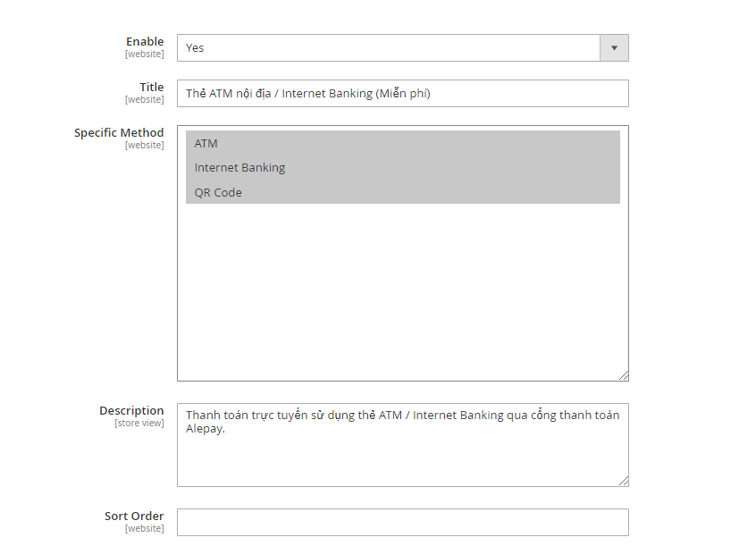
Task: Click the Title field label
Action: point(151,87)
